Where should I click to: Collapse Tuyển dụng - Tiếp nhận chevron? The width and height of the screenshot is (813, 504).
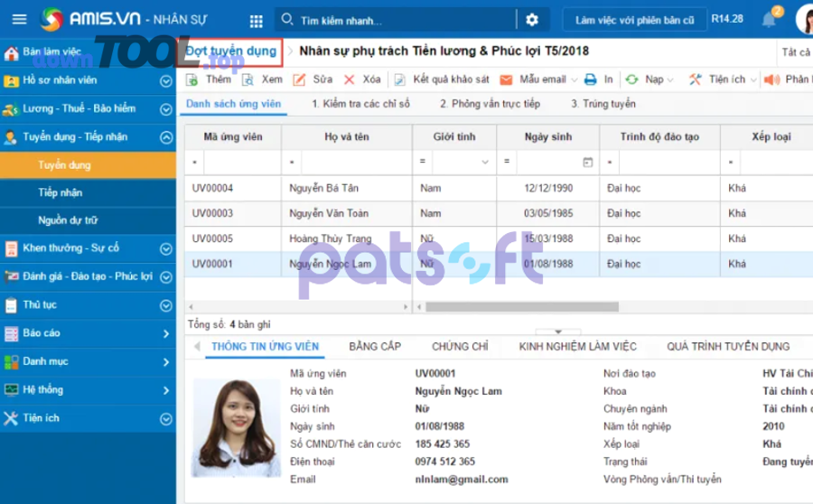click(166, 137)
